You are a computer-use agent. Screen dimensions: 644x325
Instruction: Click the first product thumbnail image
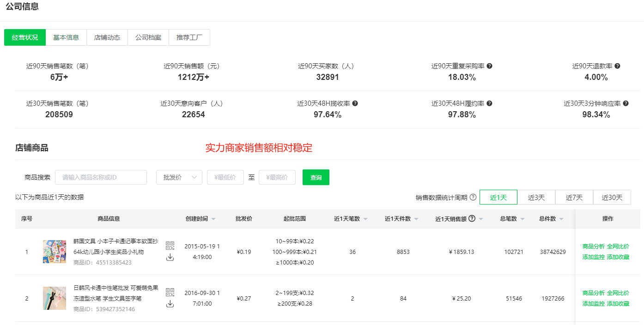tap(55, 252)
